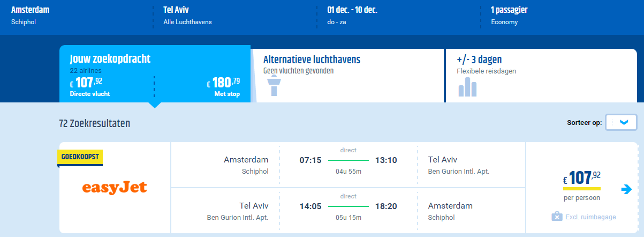The width and height of the screenshot is (644, 237).
Task: Select the Jouw zoekopdracht tab
Action: (x=155, y=74)
